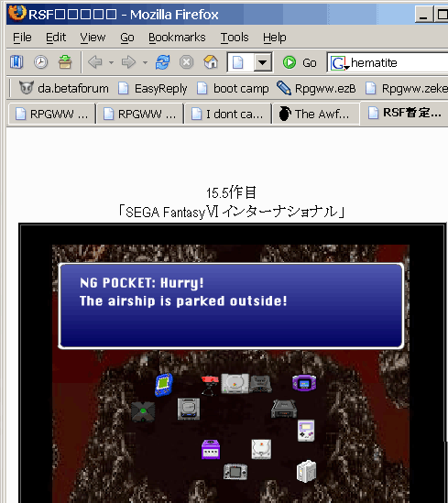Click the Nintendo 64 console sprite
Image resolution: width=448 pixels, height=503 pixels.
(x=260, y=384)
